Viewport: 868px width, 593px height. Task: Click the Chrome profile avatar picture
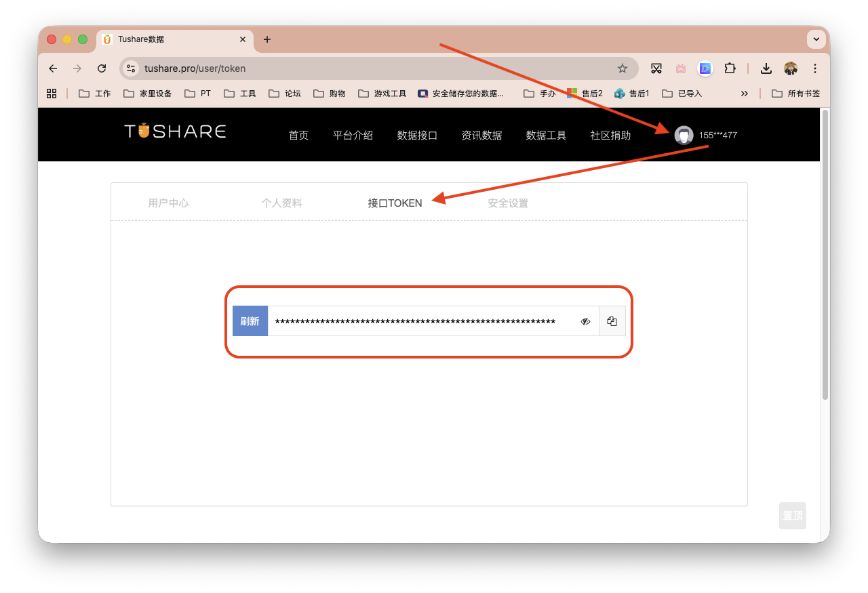[x=790, y=68]
